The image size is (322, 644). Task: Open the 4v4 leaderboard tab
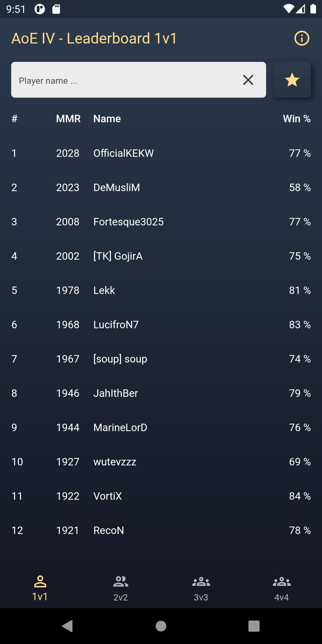(282, 588)
